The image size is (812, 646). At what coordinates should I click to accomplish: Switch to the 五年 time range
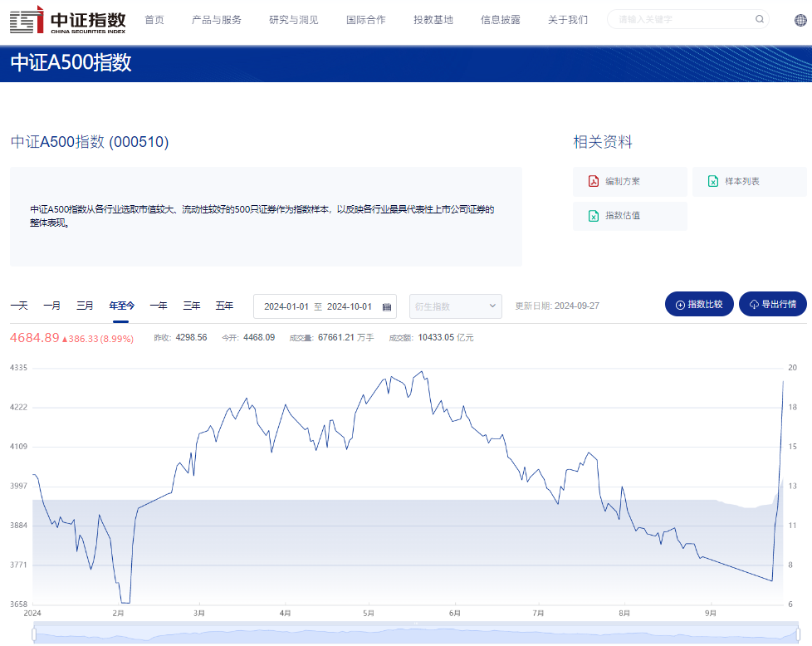tap(224, 306)
